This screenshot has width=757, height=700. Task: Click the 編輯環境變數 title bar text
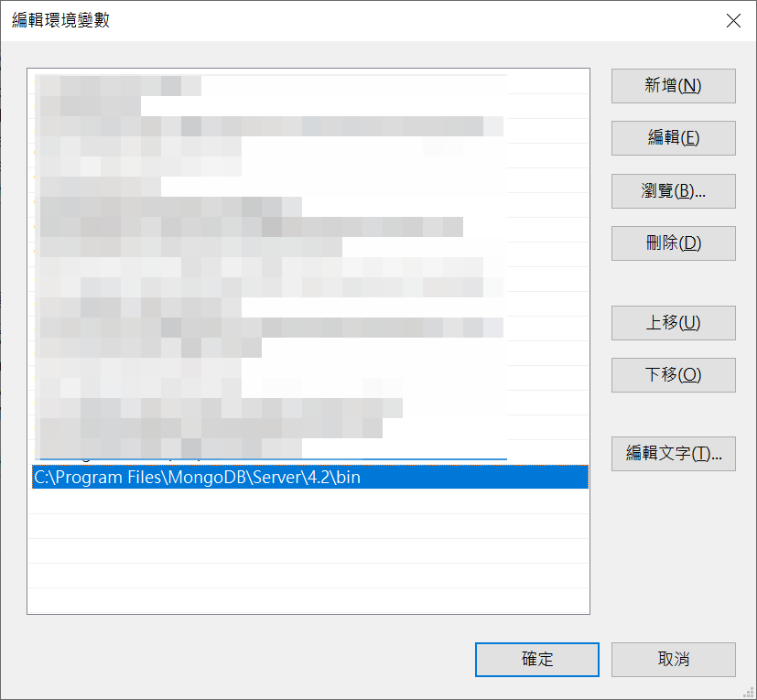(x=60, y=20)
